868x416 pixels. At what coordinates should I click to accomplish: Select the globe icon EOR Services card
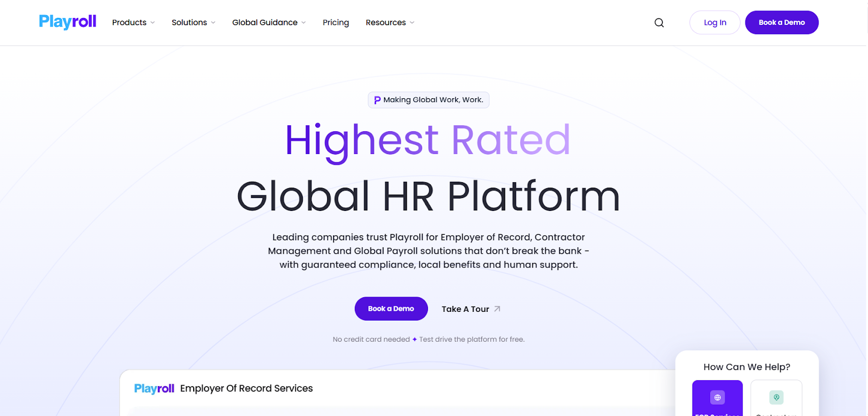pos(717,398)
